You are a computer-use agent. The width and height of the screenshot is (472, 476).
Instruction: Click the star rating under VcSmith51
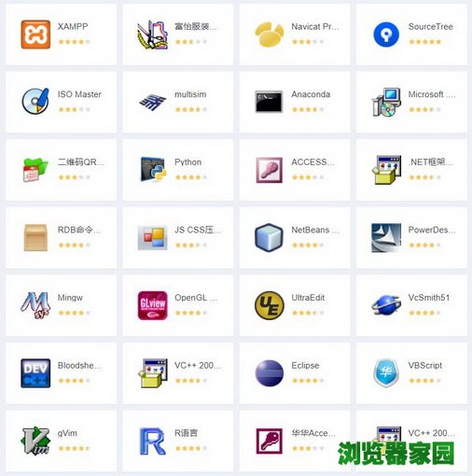(424, 313)
